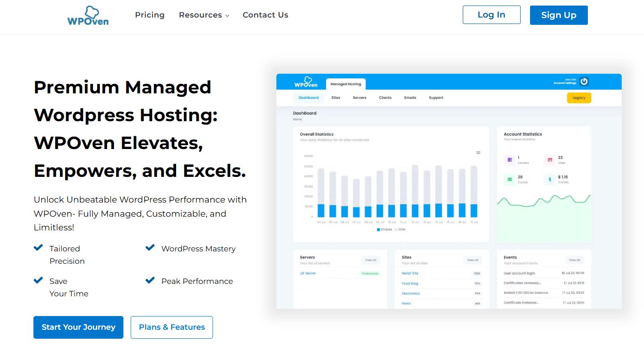Click the checkmark beside WordPress Mastery
This screenshot has height=346, width=644.
(x=150, y=248)
